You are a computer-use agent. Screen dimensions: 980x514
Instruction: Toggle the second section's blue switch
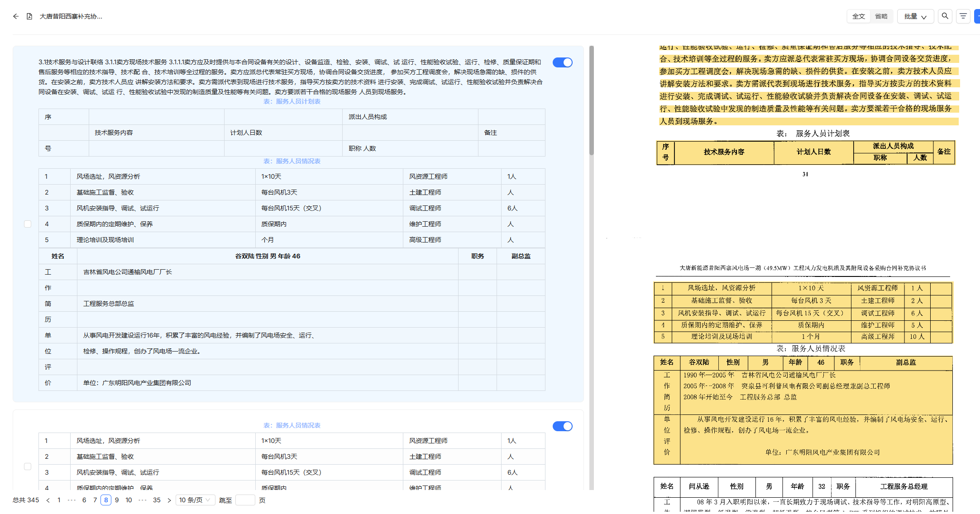(562, 426)
